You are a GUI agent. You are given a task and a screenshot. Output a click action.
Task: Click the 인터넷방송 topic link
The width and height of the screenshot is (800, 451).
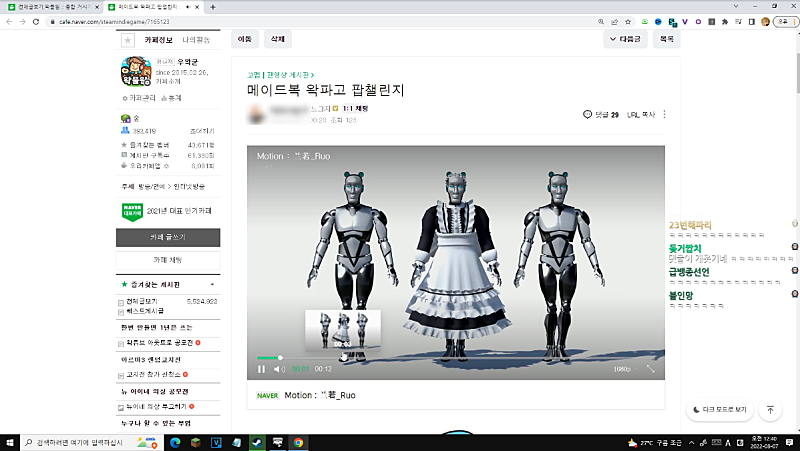click(x=189, y=187)
